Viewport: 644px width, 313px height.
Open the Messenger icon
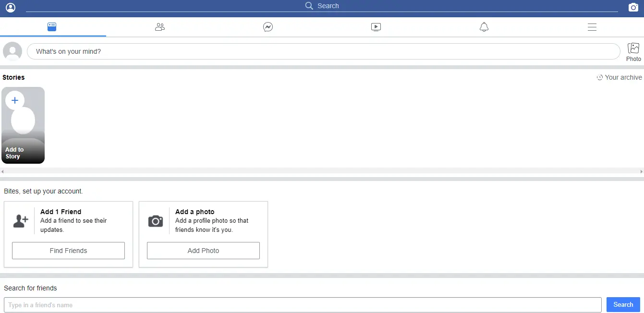pos(268,27)
